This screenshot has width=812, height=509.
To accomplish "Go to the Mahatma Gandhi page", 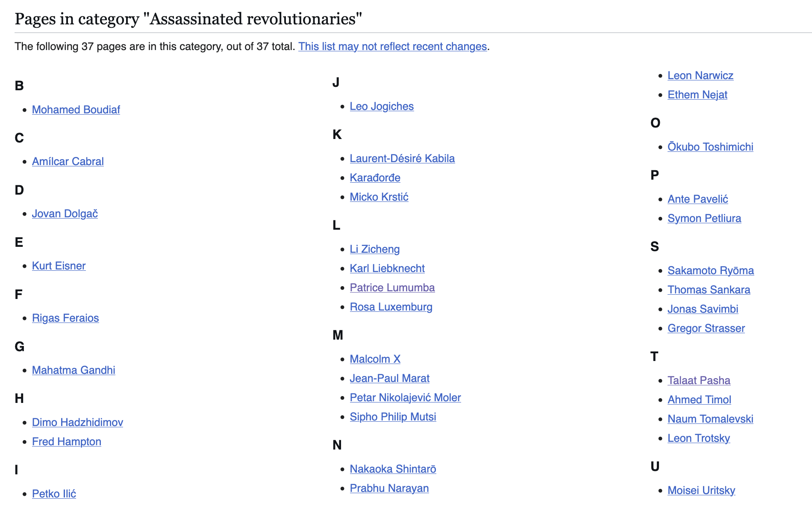I will pos(74,370).
